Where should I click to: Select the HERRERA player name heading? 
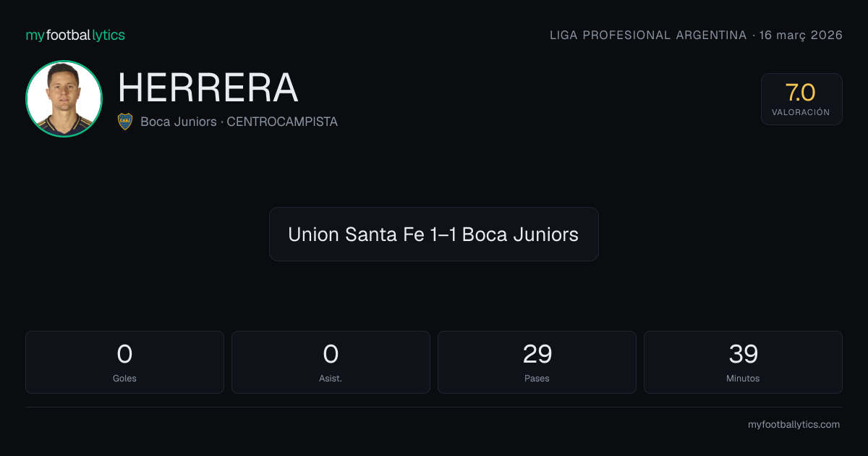point(208,88)
